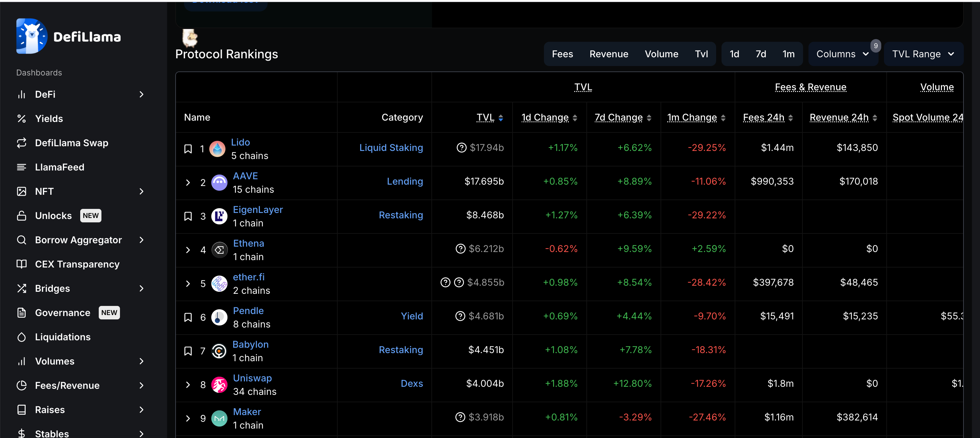Open the Lending category link
This screenshot has width=980, height=438.
405,181
